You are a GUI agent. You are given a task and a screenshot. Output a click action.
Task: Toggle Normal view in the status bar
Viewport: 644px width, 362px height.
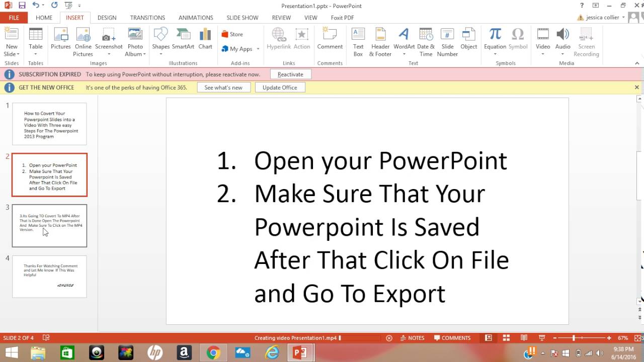pos(489,338)
